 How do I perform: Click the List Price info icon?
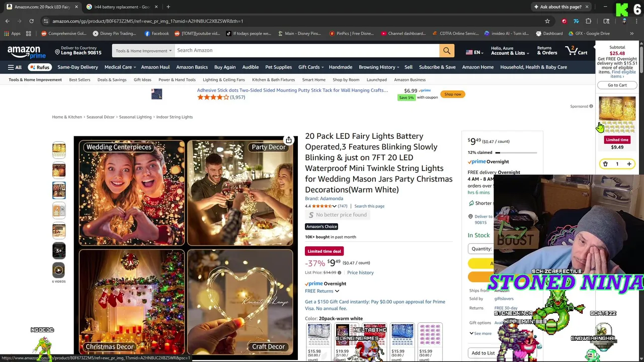339,273
